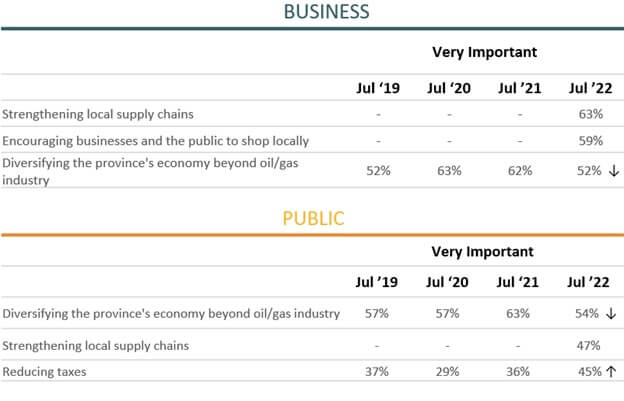The height and width of the screenshot is (401, 624).
Task: Select the PUBLIC section heading
Action: pyautogui.click(x=313, y=218)
